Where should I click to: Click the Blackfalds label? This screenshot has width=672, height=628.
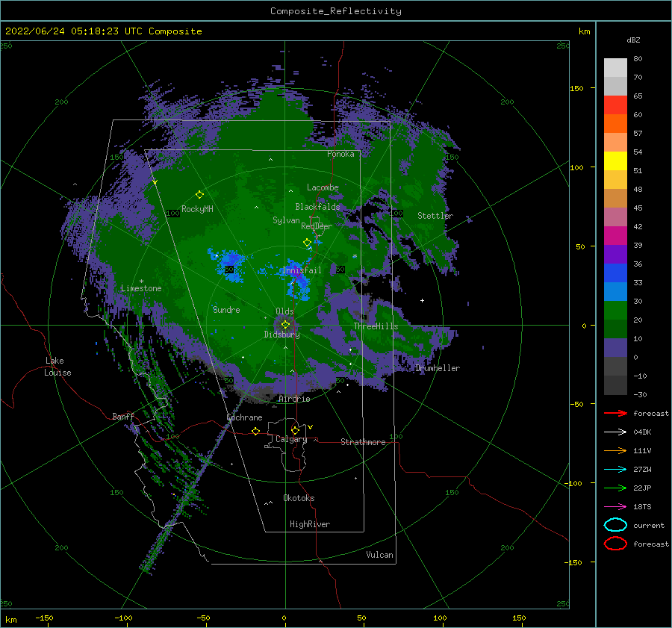pyautogui.click(x=317, y=207)
